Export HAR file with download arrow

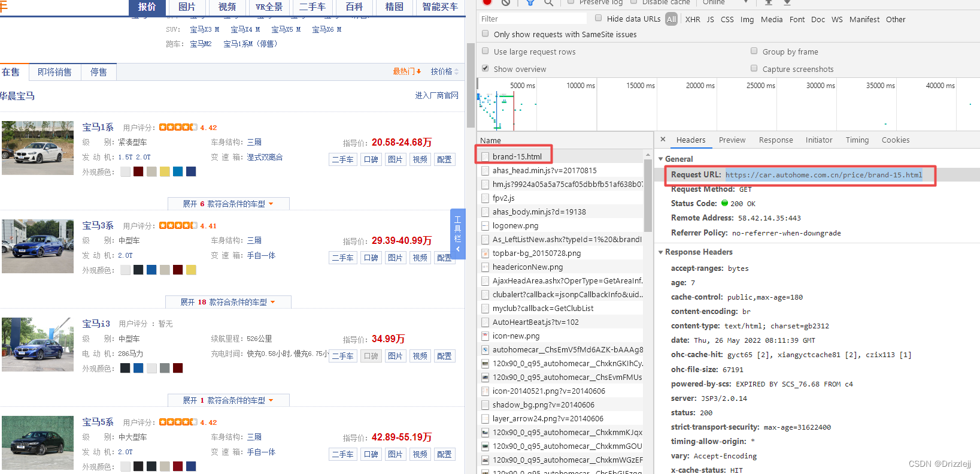[x=787, y=2]
